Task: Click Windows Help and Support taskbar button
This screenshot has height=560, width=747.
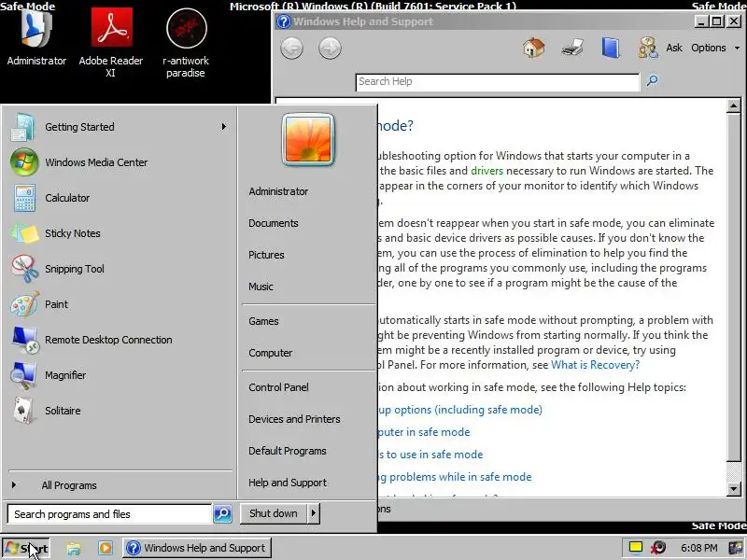Action: tap(197, 548)
